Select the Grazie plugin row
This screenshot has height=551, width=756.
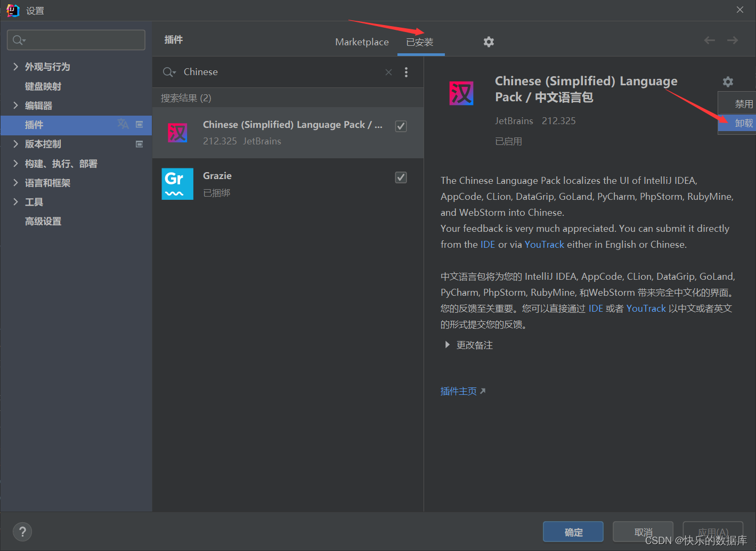tap(288, 184)
